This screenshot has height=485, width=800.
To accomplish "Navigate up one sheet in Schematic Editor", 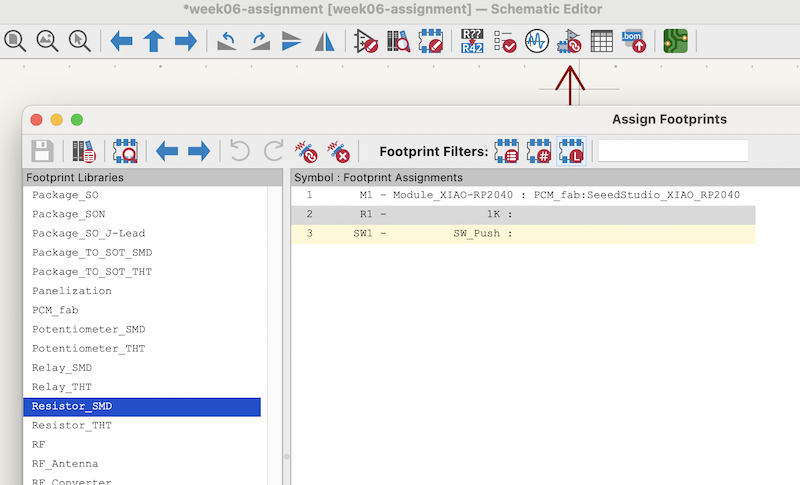I will 154,41.
